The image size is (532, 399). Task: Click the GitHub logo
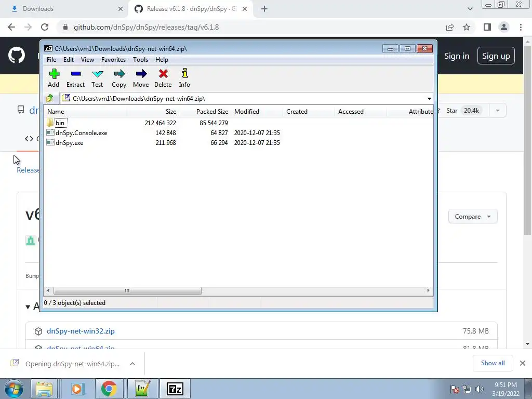[17, 56]
